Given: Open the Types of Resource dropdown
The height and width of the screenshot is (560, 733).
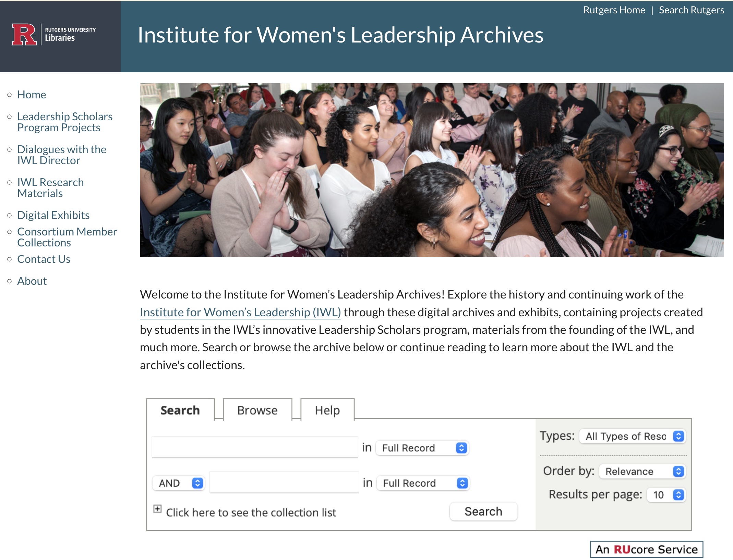Looking at the screenshot, I should pyautogui.click(x=632, y=436).
